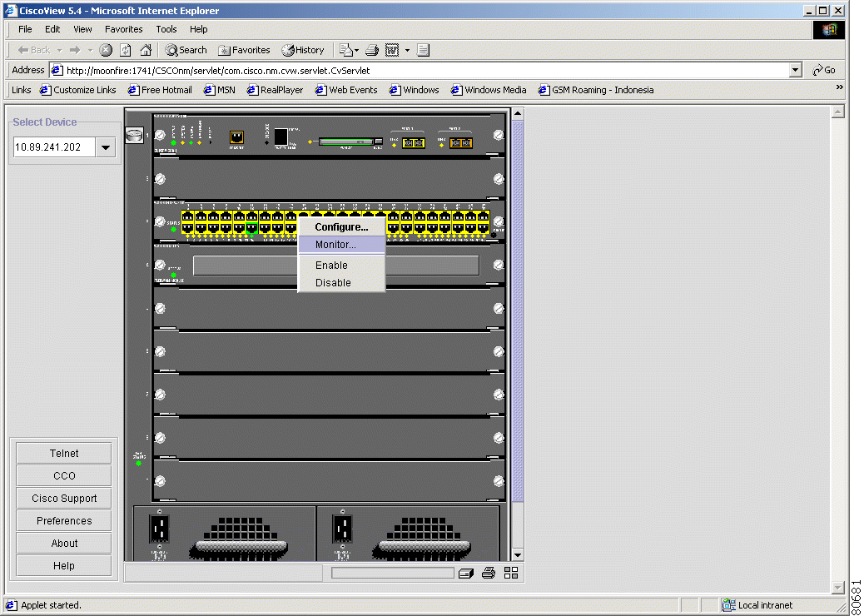Click the Print icon in browser toolbar

pos(372,50)
